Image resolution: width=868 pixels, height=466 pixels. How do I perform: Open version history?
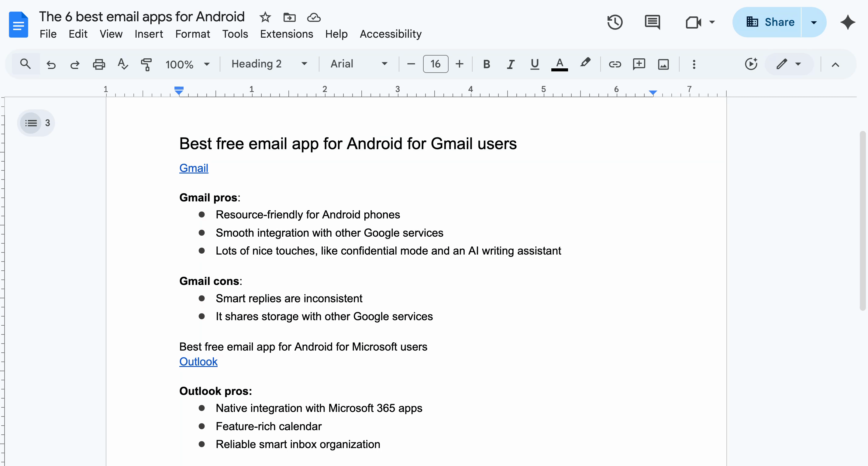614,22
